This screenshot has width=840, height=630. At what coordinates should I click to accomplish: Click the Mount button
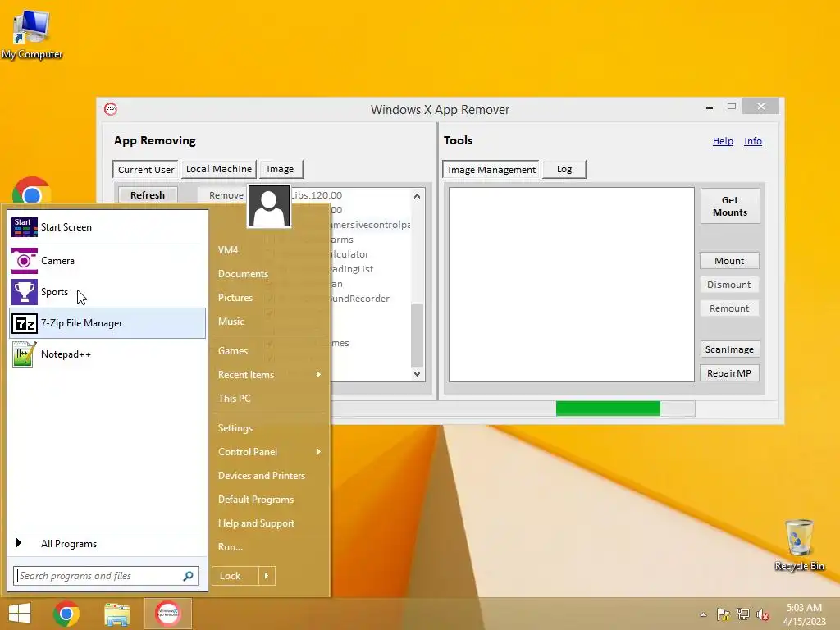pyautogui.click(x=729, y=261)
